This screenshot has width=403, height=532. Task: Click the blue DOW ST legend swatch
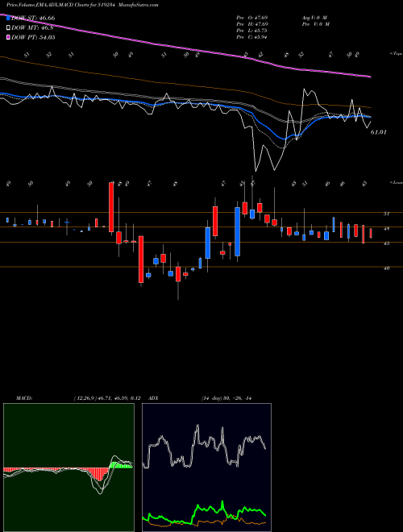8,18
